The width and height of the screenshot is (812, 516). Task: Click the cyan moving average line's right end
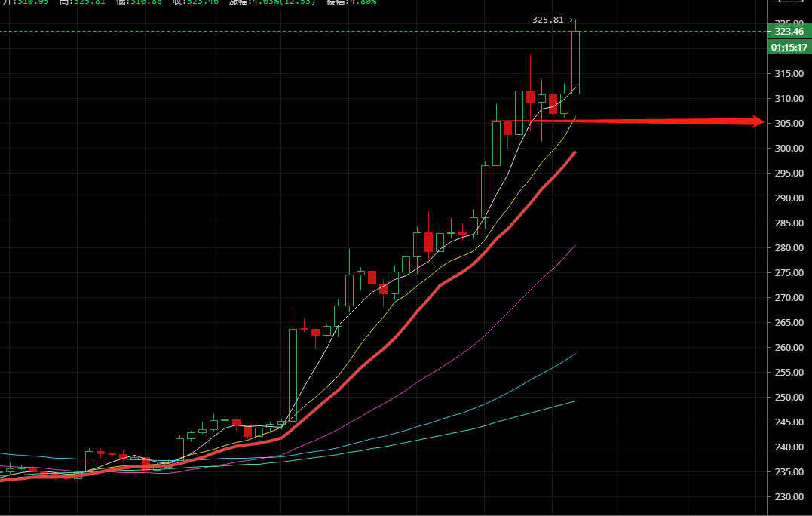(x=575, y=354)
